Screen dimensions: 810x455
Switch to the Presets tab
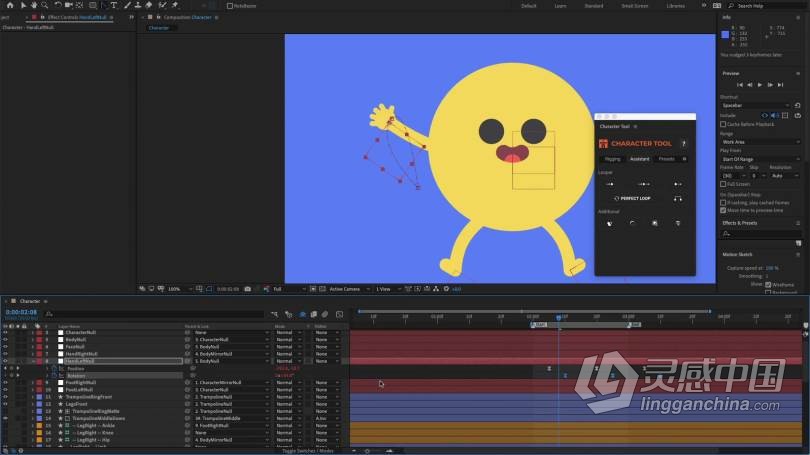coord(667,158)
